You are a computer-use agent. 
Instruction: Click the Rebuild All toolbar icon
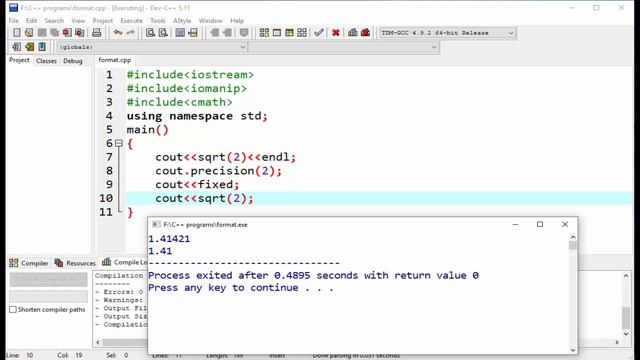tap(302, 33)
